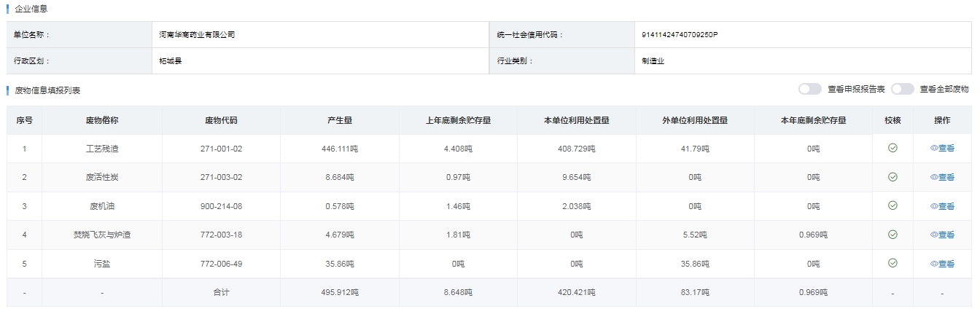Open 查看 for waste code 271-001-02
This screenshot has height=314, width=980.
[x=942, y=148]
